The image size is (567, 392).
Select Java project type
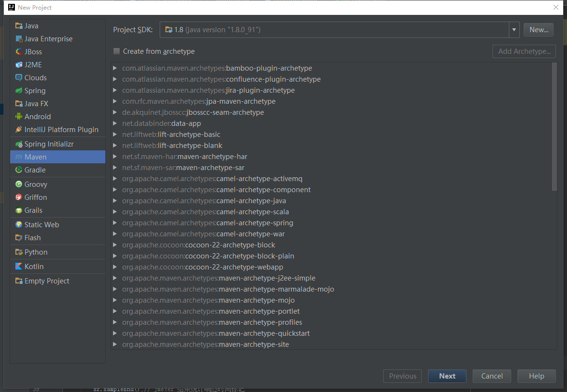[x=58, y=25]
